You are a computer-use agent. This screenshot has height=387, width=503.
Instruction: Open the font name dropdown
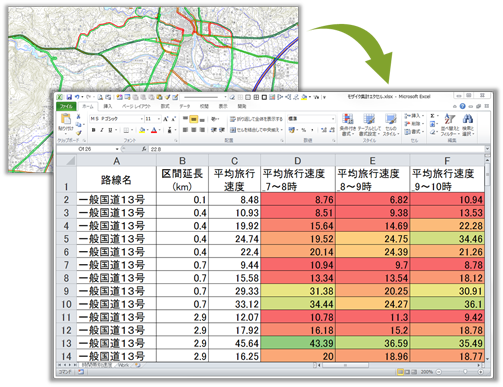(x=142, y=119)
